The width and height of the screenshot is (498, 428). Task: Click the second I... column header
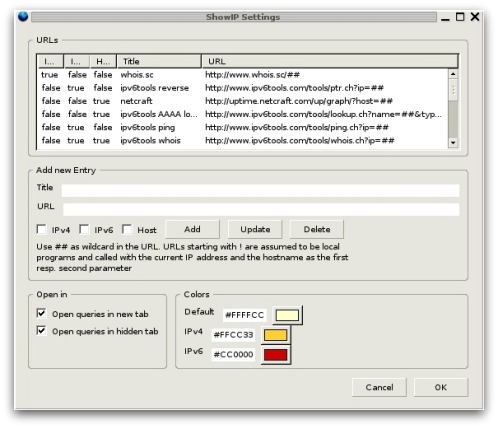pos(77,61)
